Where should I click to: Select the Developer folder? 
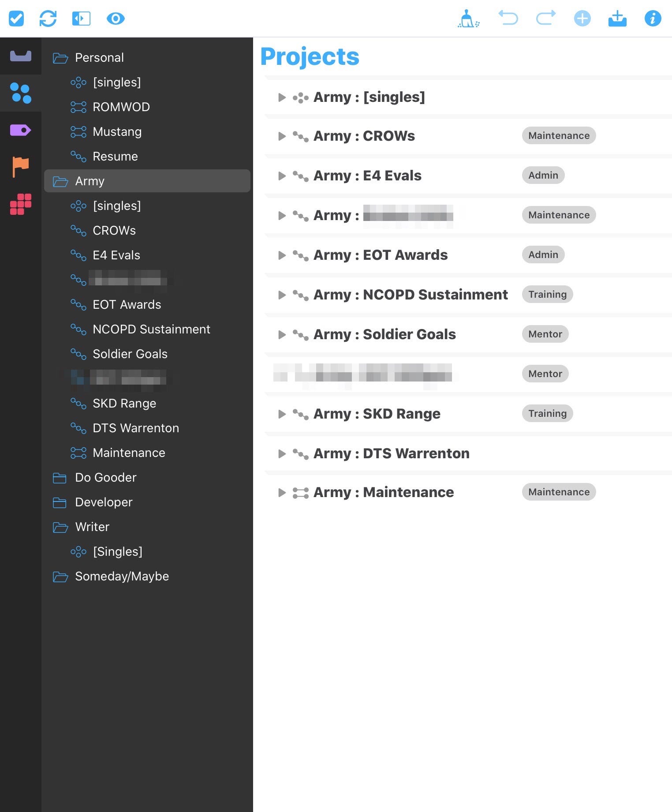pyautogui.click(x=147, y=502)
